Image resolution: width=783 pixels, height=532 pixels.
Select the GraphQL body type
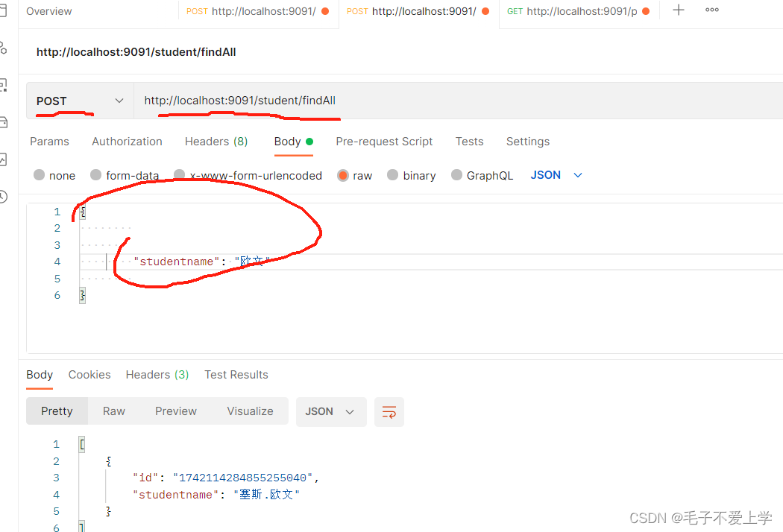(x=482, y=175)
